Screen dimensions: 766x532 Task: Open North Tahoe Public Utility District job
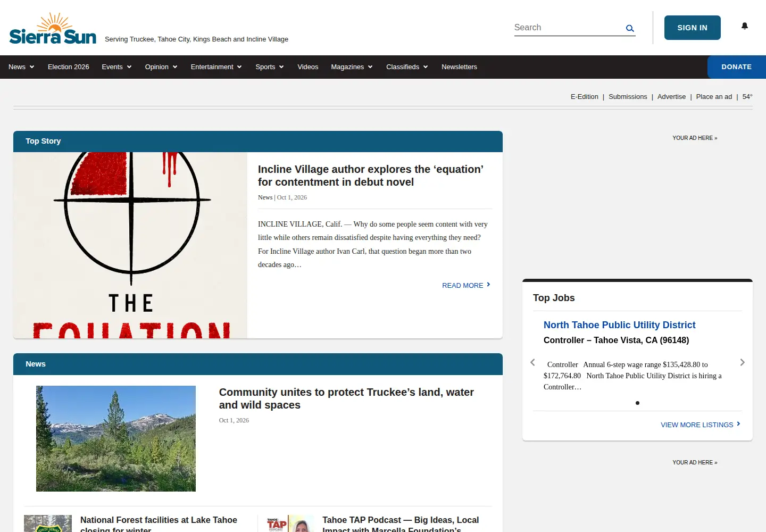[x=620, y=325]
